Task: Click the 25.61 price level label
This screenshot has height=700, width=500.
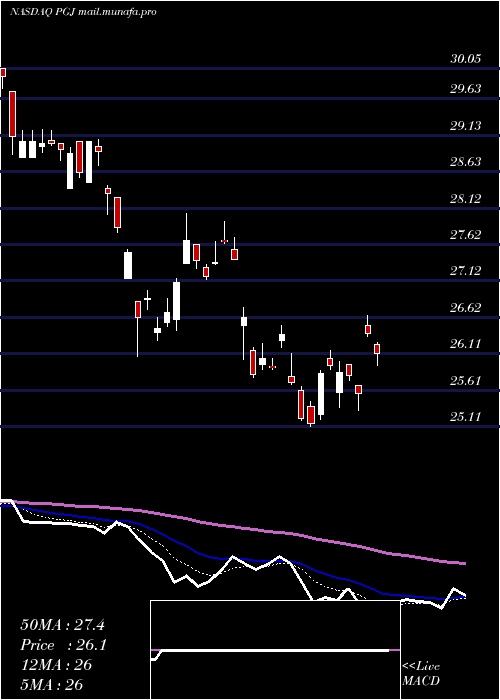Action: [465, 380]
